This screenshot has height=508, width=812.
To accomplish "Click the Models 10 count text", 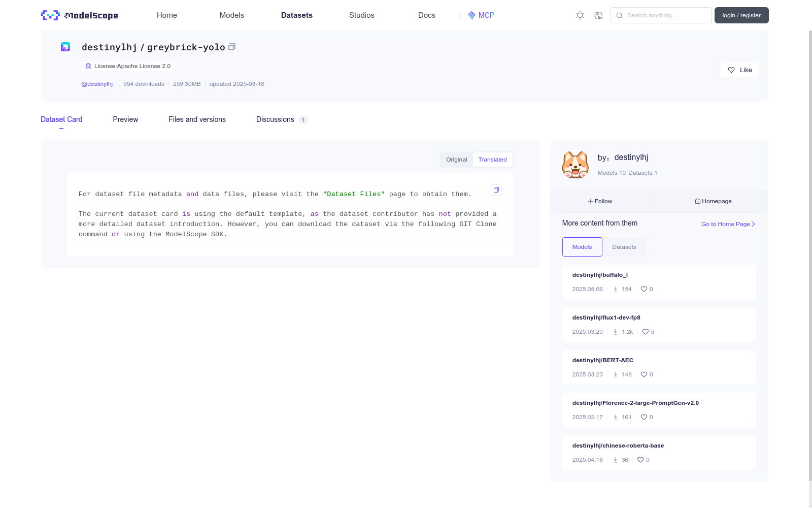I will pos(612,173).
